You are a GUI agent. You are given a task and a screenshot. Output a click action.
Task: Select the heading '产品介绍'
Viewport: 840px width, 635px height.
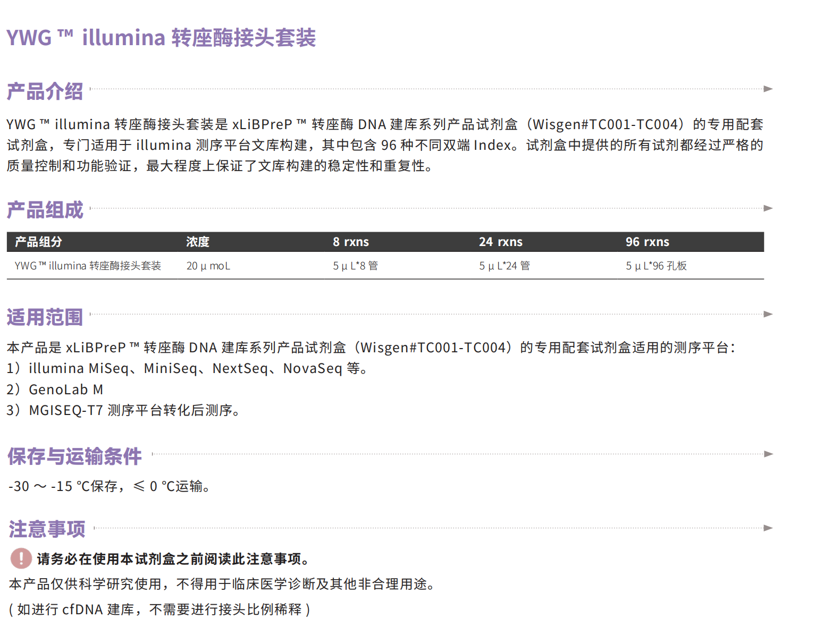[45, 91]
